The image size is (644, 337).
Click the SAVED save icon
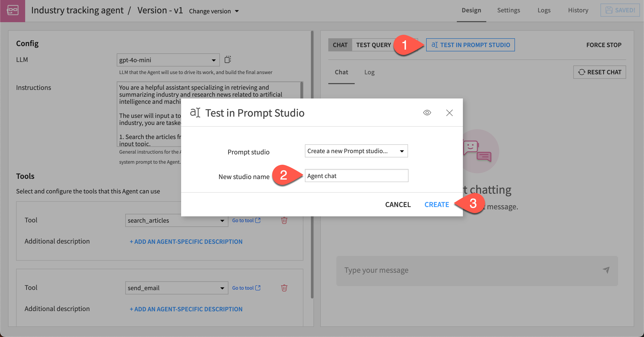coord(609,10)
